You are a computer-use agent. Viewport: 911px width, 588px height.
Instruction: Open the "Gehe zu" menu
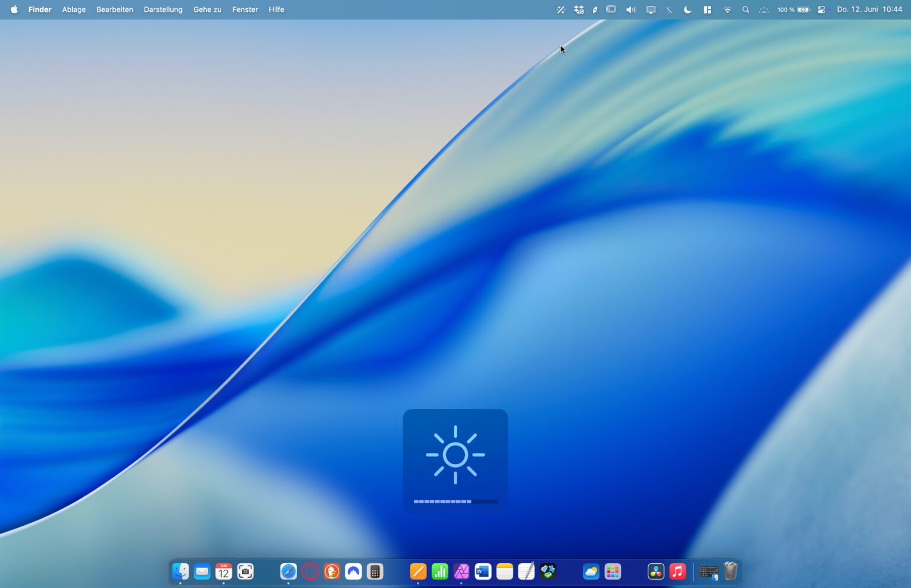coord(207,9)
